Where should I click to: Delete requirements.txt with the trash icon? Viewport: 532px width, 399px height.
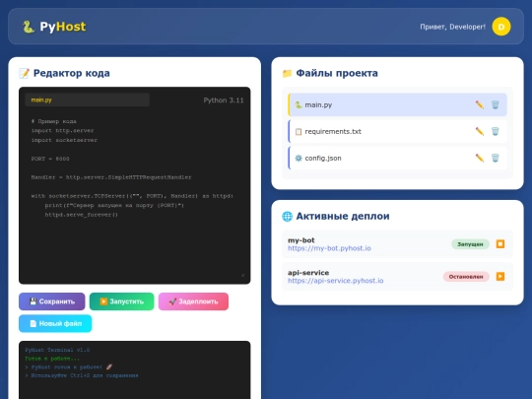(495, 131)
